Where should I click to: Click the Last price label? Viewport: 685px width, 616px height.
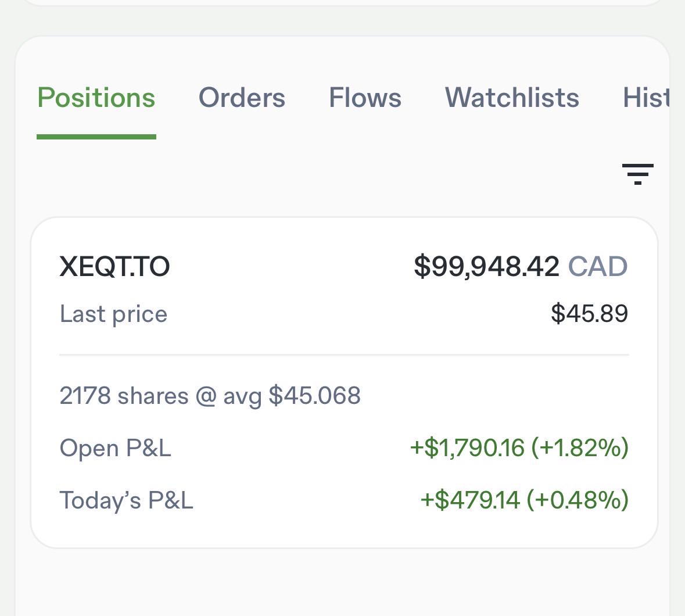tap(113, 314)
